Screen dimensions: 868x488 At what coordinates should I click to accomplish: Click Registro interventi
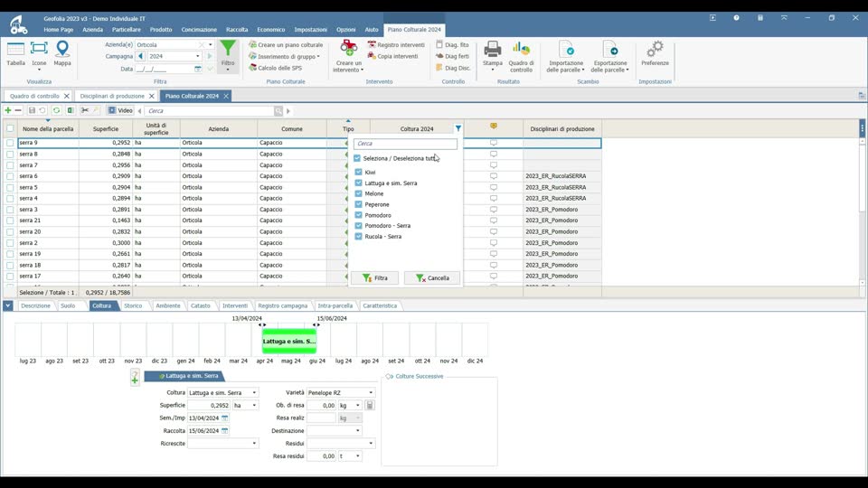396,45
